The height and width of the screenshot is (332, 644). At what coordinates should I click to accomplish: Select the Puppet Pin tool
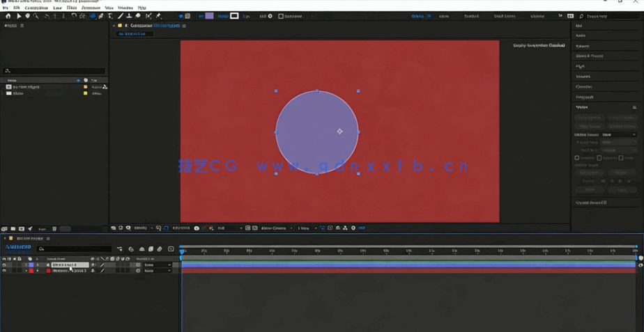coord(158,15)
